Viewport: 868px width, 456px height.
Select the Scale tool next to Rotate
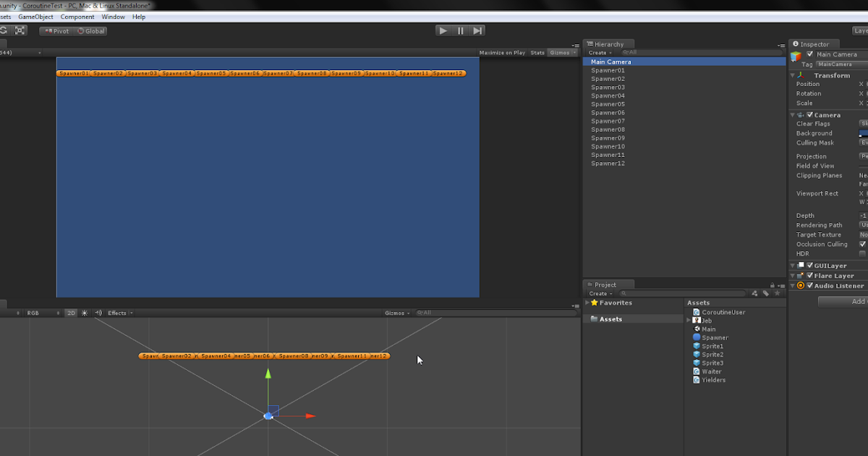pos(20,30)
